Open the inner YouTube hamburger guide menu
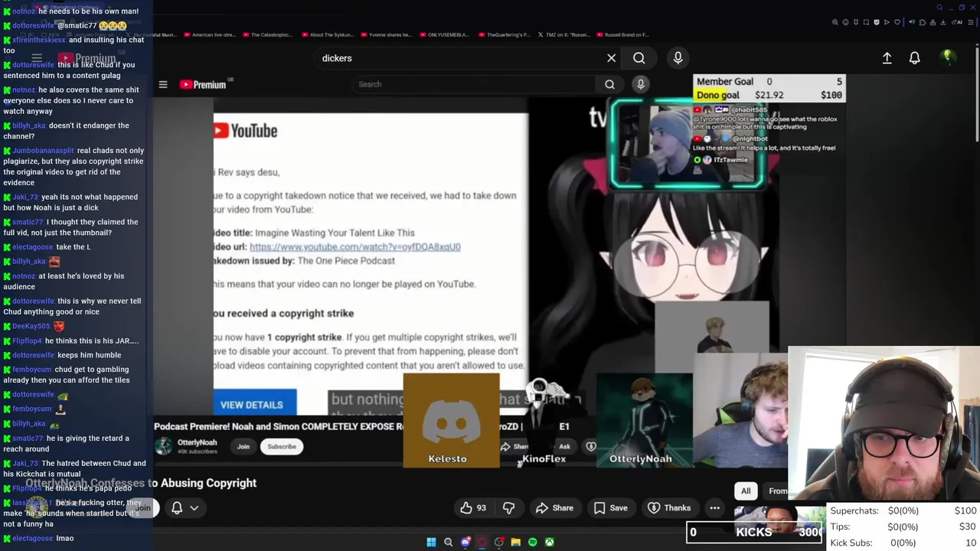The height and width of the screenshot is (551, 980). (163, 84)
